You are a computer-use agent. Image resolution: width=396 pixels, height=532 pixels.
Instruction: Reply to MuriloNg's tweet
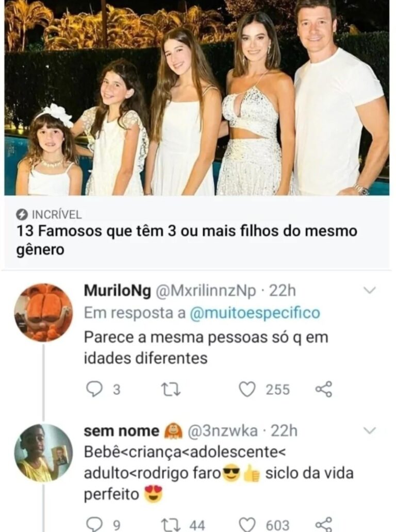[x=93, y=389]
